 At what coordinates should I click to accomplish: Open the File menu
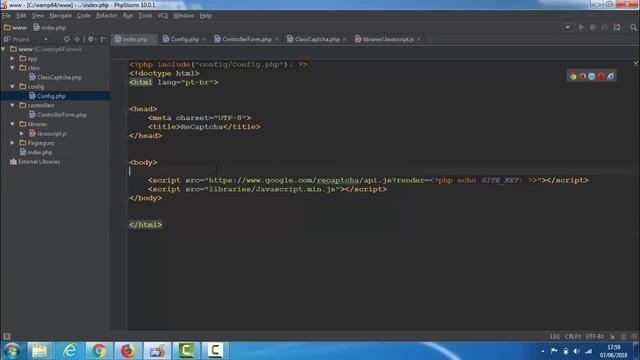point(7,16)
